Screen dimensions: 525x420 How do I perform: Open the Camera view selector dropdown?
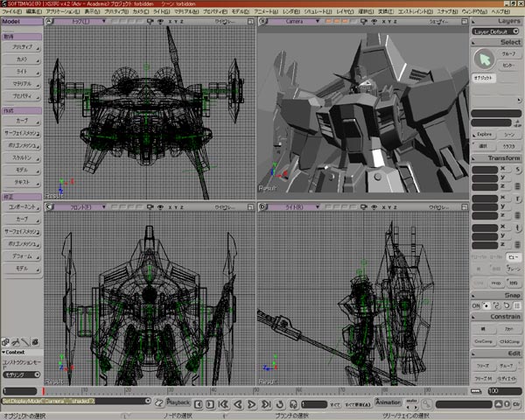tap(294, 21)
